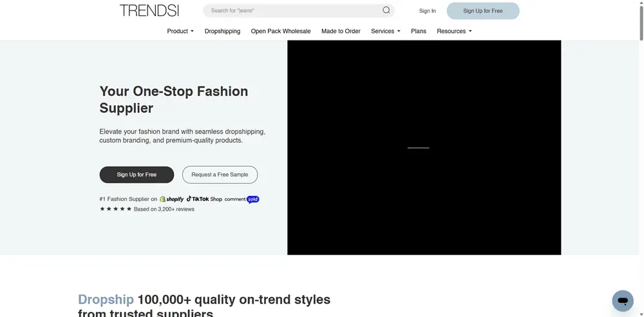
Task: Click the black hero video area
Action: click(424, 148)
